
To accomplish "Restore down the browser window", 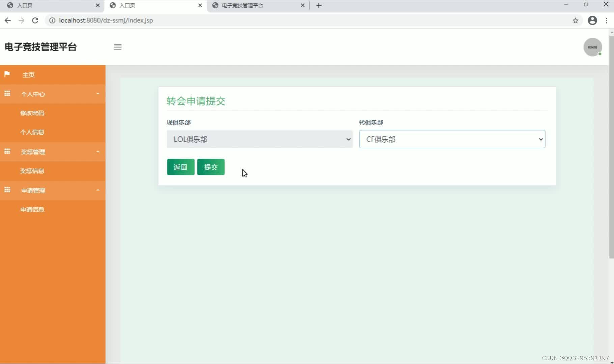I will pos(586,4).
